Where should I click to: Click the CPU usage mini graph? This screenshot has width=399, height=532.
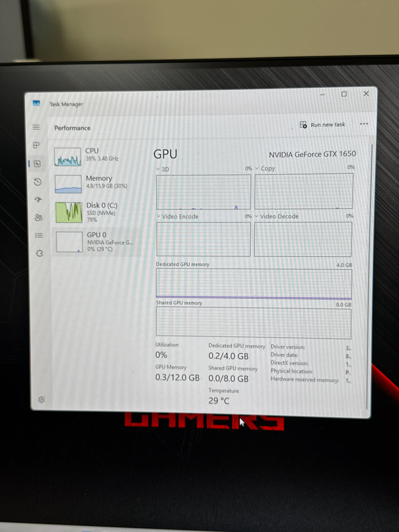point(68,157)
